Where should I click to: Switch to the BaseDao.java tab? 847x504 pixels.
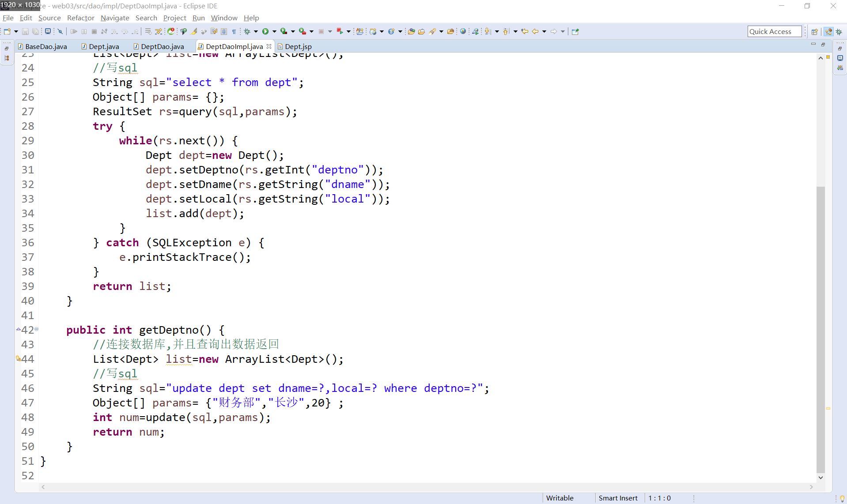point(42,46)
